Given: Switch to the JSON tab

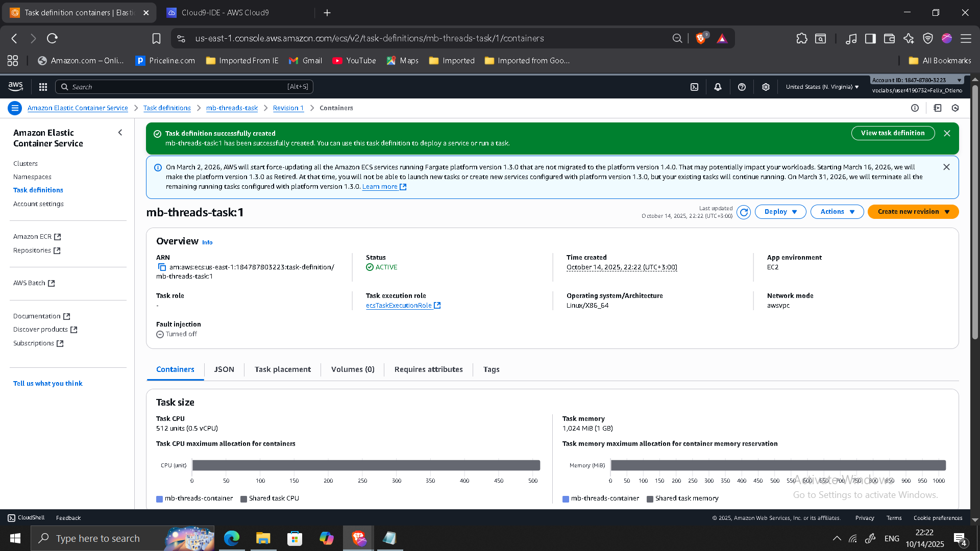Looking at the screenshot, I should (x=224, y=369).
